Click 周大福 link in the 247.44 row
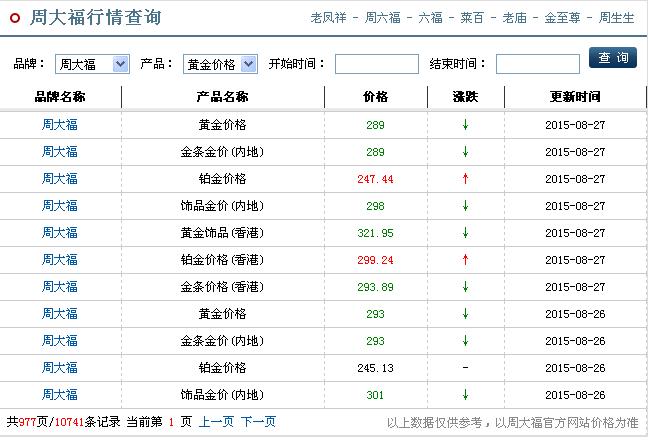Viewport: 650px width, 441px height. (x=60, y=179)
